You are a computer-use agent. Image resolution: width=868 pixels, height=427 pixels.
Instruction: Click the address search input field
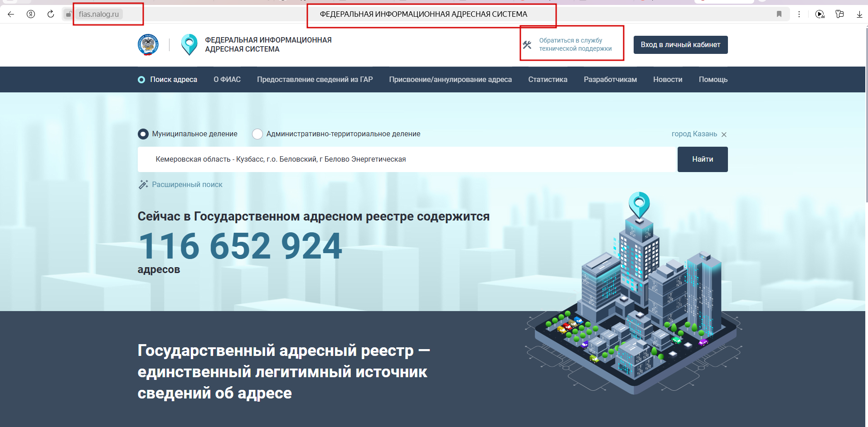click(x=407, y=159)
